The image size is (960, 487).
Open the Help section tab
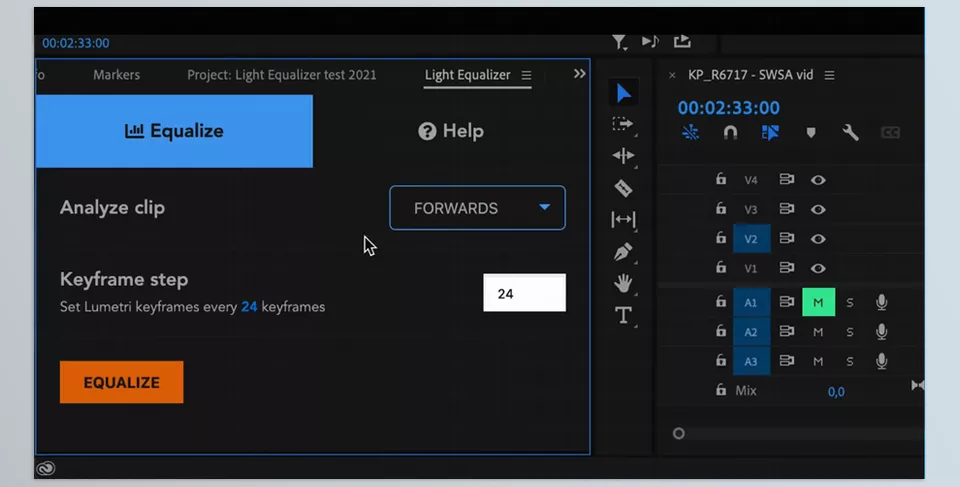451,131
